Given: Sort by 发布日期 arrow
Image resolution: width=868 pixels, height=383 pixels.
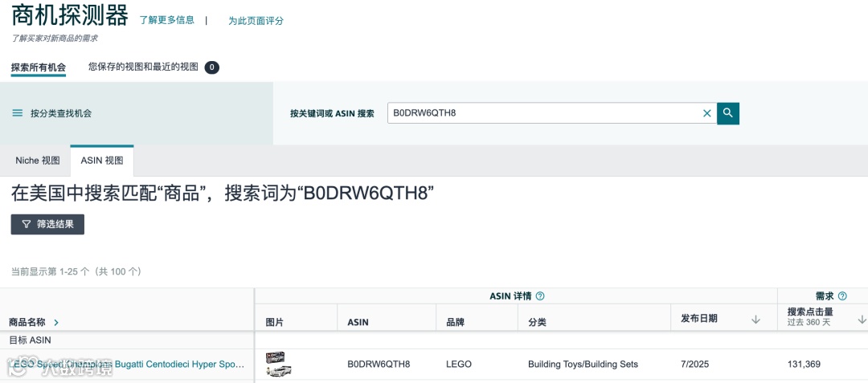Looking at the screenshot, I should (755, 320).
